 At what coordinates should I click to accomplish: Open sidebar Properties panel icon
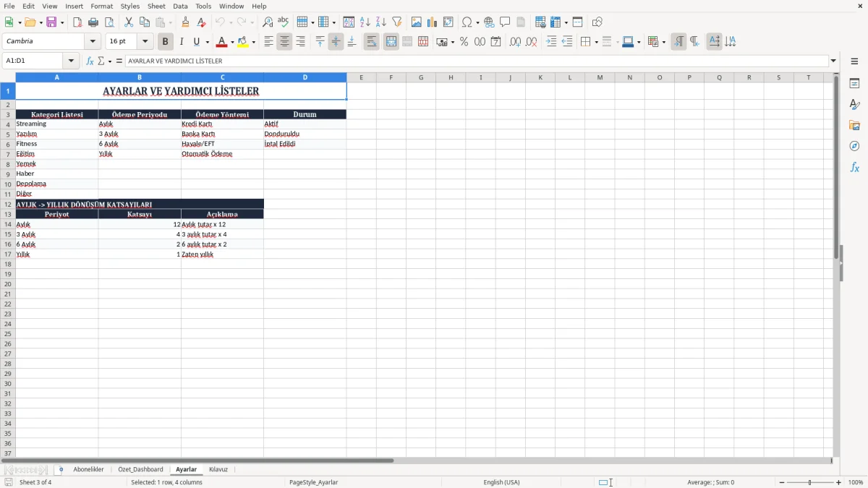[854, 84]
